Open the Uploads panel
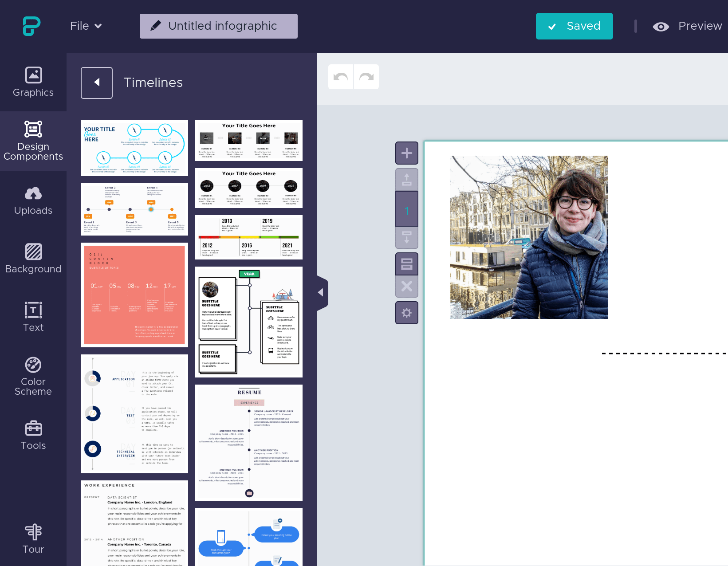The height and width of the screenshot is (566, 728). (x=33, y=200)
